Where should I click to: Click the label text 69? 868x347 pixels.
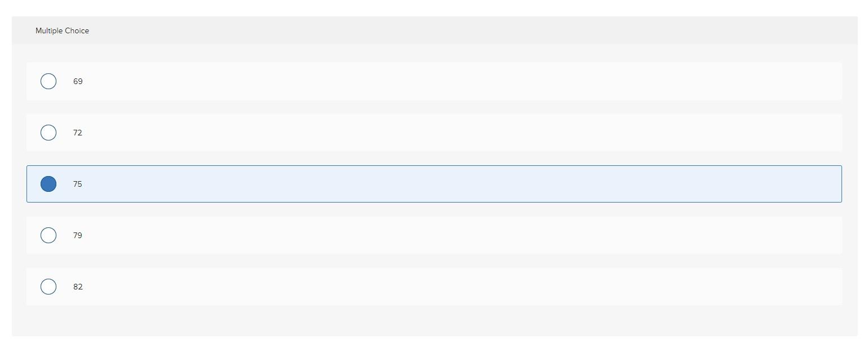[78, 81]
